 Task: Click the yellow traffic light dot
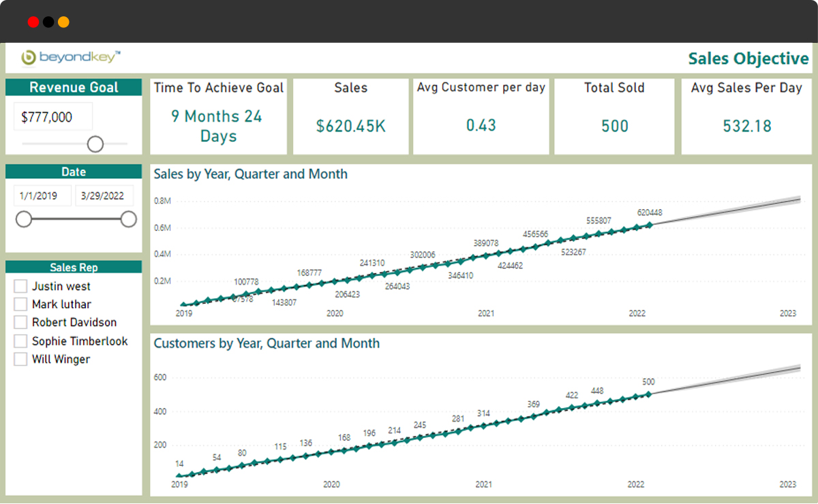pos(63,21)
